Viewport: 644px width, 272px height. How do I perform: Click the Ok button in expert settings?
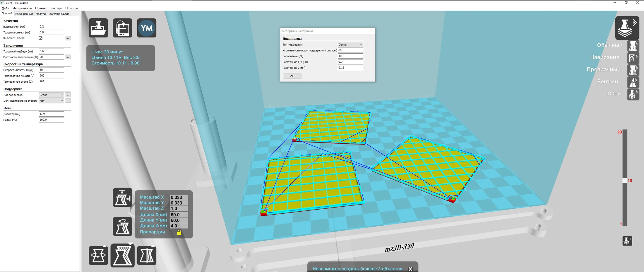pyautogui.click(x=292, y=76)
